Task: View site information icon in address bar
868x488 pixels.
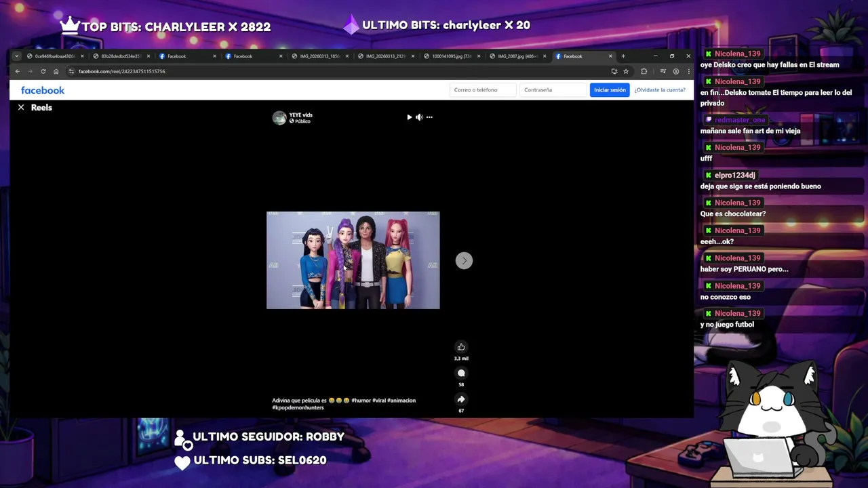Action: [x=71, y=71]
